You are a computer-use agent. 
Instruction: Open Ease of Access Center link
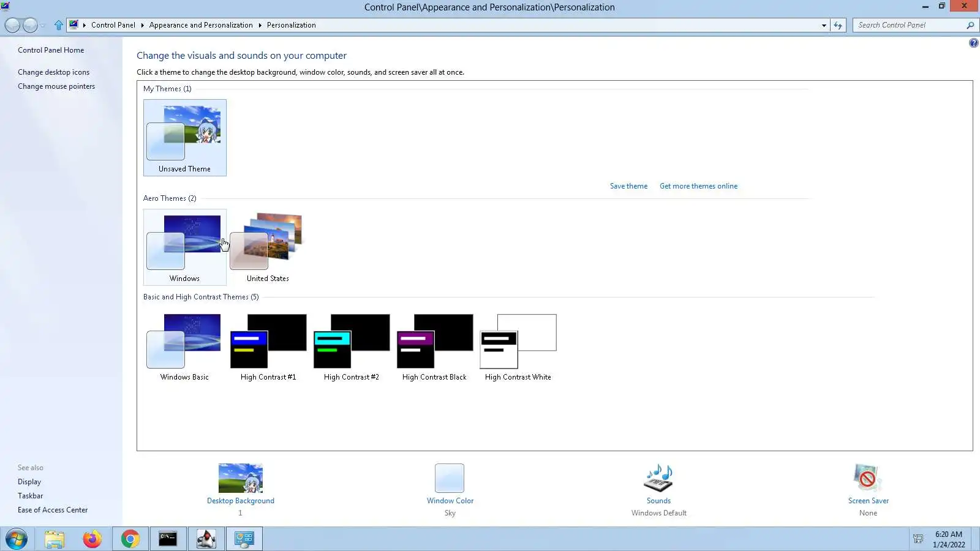pyautogui.click(x=53, y=510)
